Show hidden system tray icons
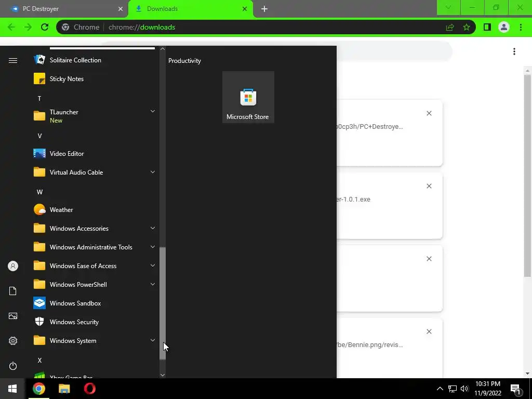The width and height of the screenshot is (532, 399). pyautogui.click(x=440, y=389)
